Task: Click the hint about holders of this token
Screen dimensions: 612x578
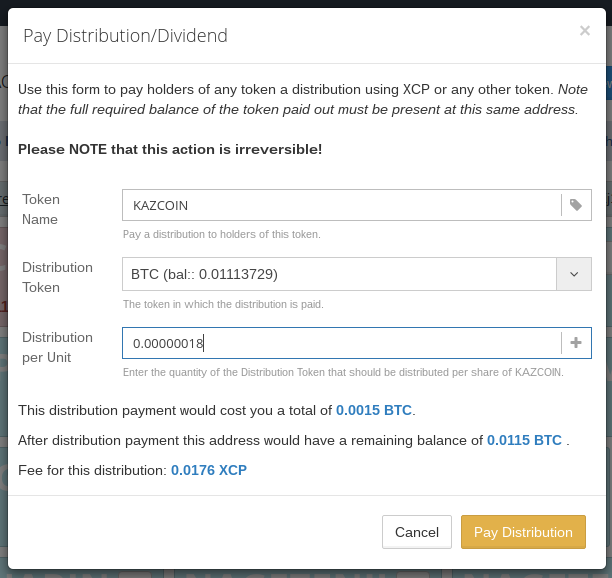Action: point(221,234)
